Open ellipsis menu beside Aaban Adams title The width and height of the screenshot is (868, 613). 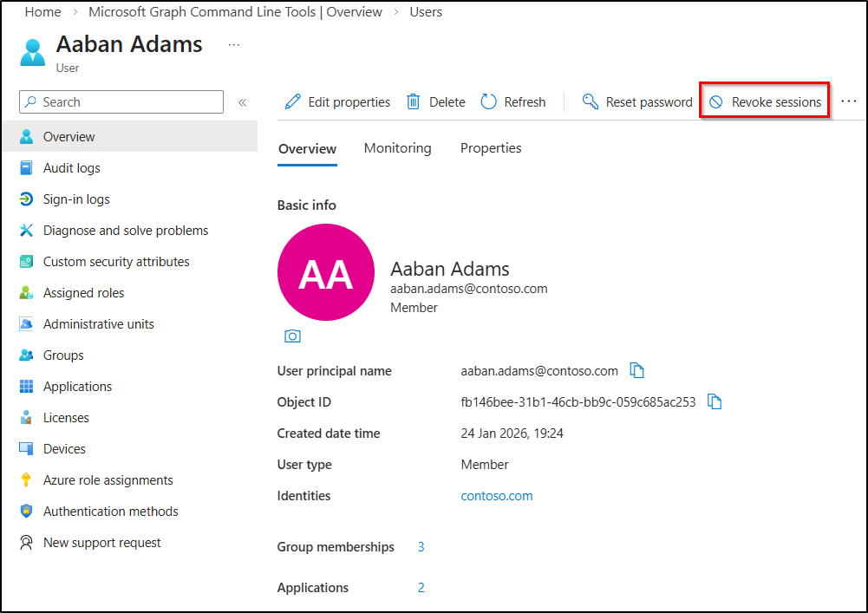coord(233,44)
